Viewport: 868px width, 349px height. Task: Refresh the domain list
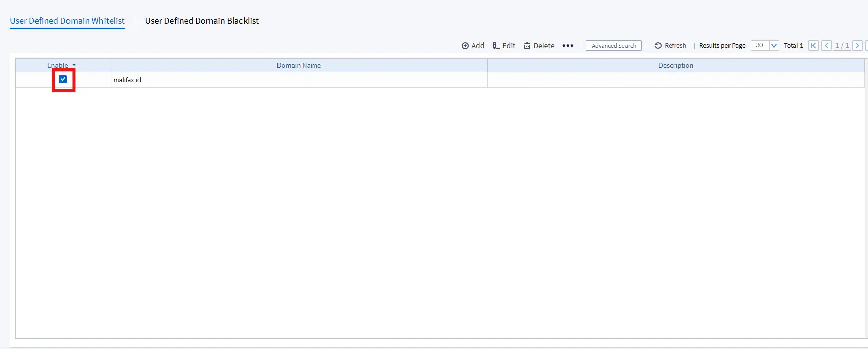(670, 46)
